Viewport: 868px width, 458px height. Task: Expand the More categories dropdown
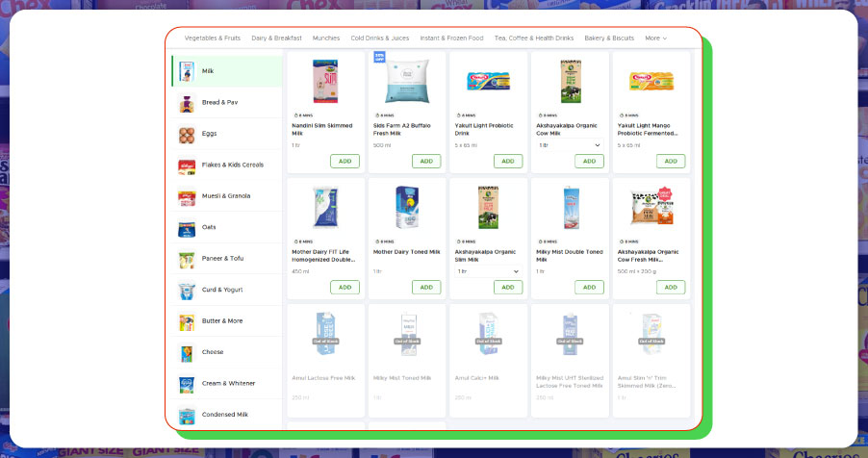pos(655,38)
